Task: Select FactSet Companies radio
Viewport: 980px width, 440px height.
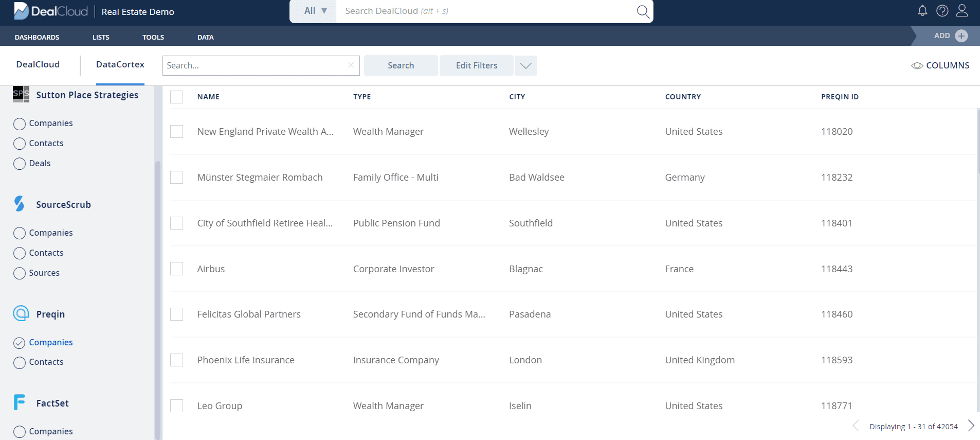Action: pos(20,432)
